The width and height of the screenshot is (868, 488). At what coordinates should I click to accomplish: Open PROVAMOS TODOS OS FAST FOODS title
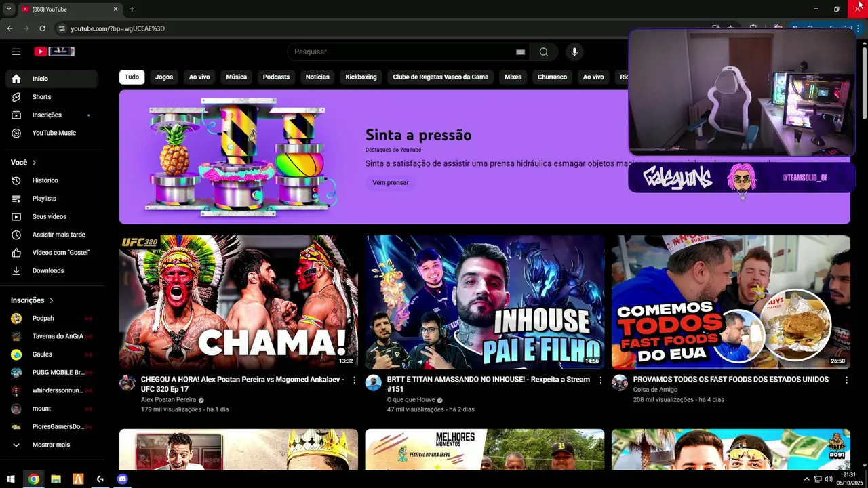(730, 380)
